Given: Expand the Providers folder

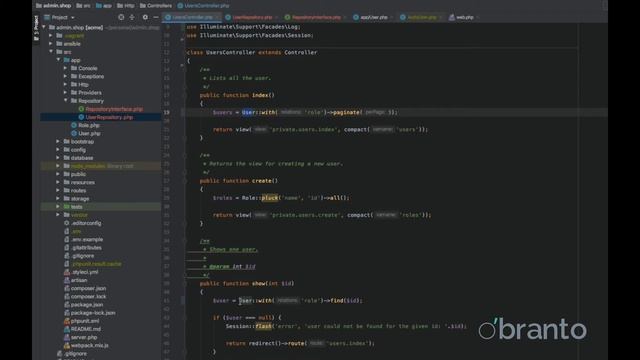Looking at the screenshot, I should tap(66, 93).
